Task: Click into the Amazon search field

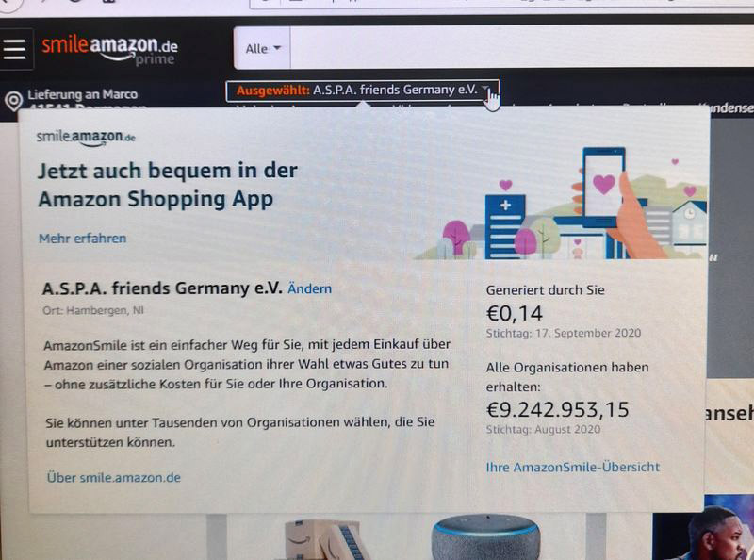Action: pyautogui.click(x=522, y=47)
